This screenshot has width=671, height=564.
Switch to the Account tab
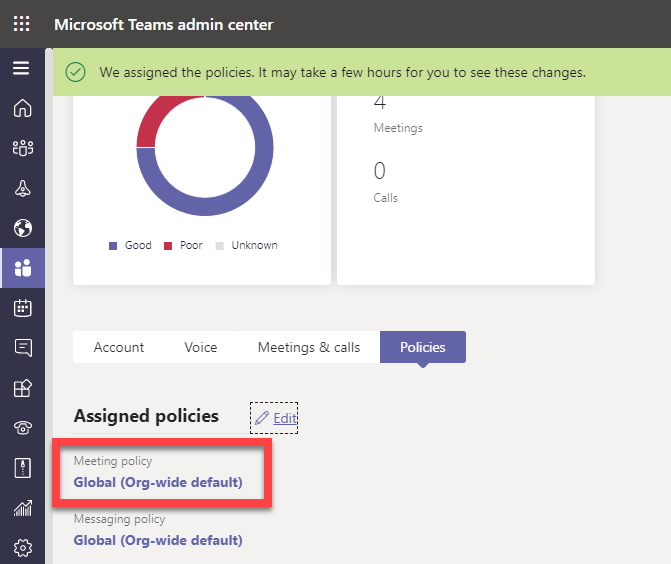119,347
